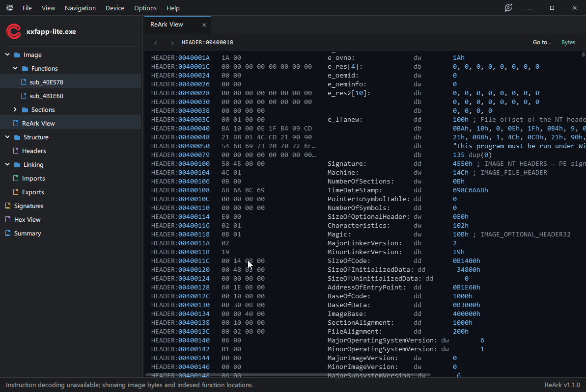Click address 00400128 in the listing

pyautogui.click(x=194, y=287)
